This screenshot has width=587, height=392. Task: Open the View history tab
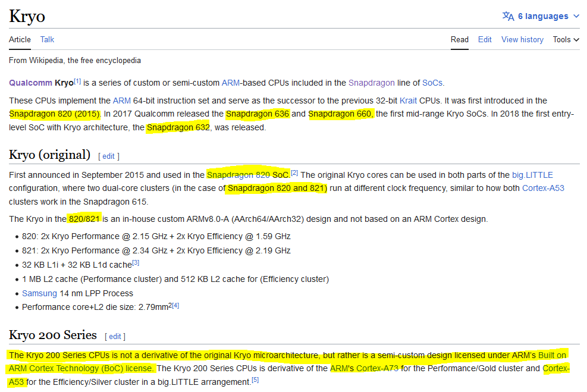(522, 40)
